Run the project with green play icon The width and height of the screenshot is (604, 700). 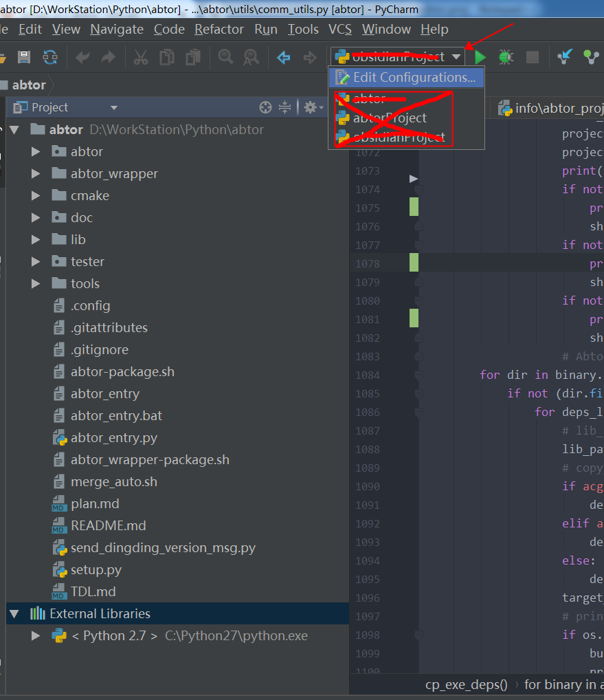point(480,57)
